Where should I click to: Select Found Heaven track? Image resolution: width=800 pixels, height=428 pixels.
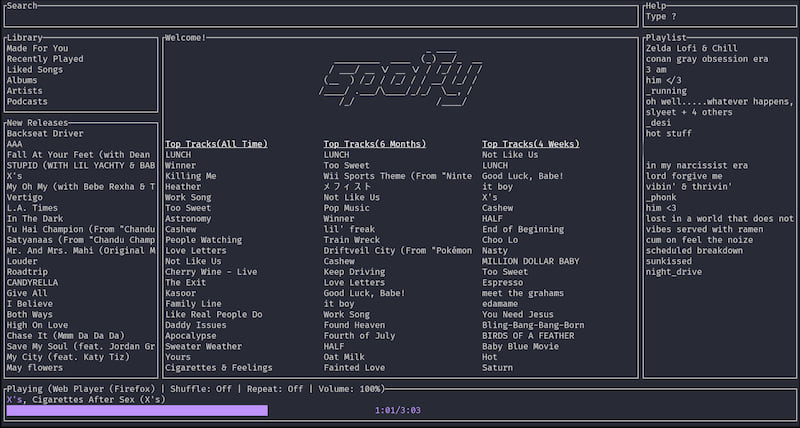[x=354, y=325]
